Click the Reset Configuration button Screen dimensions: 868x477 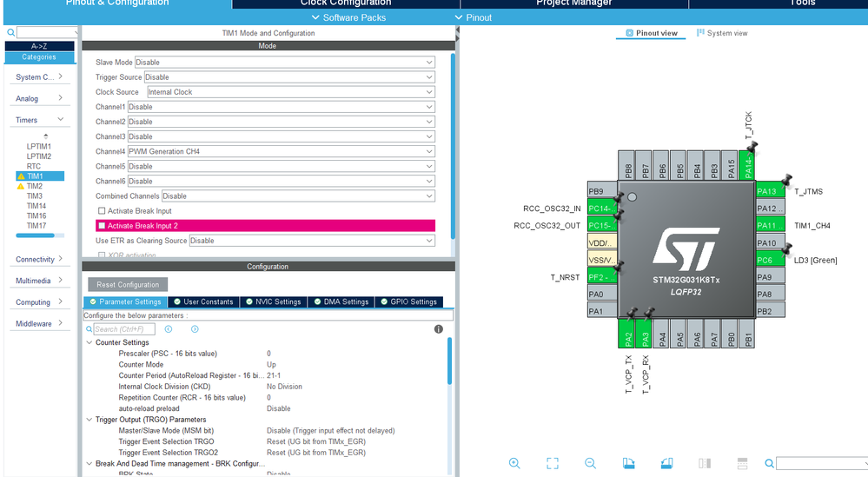tap(128, 284)
